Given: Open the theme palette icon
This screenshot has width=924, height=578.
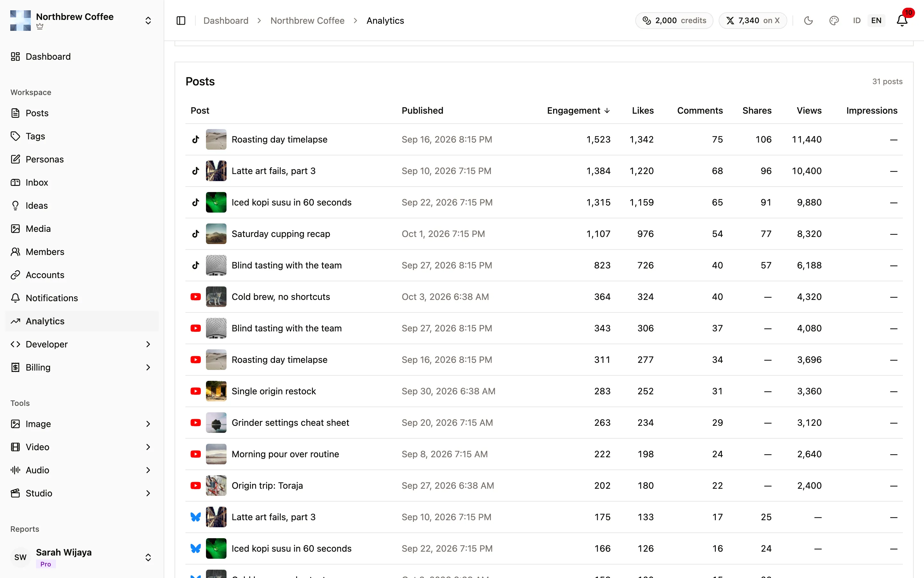Looking at the screenshot, I should point(834,21).
